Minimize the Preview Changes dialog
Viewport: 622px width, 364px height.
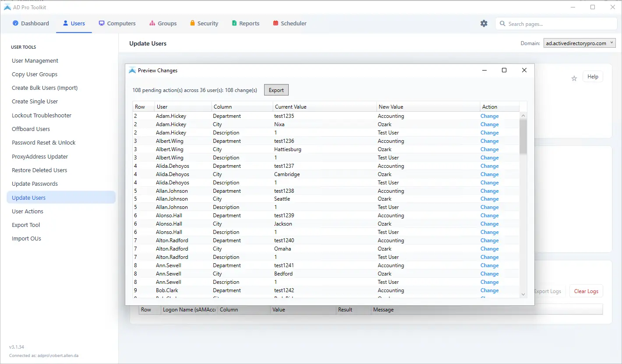[x=484, y=70]
